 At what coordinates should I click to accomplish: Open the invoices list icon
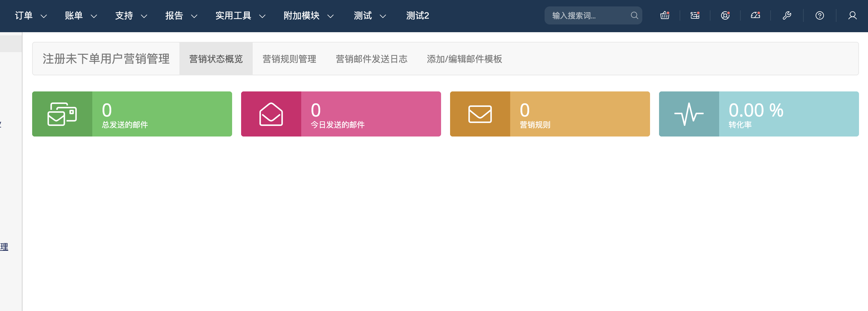(x=695, y=15)
